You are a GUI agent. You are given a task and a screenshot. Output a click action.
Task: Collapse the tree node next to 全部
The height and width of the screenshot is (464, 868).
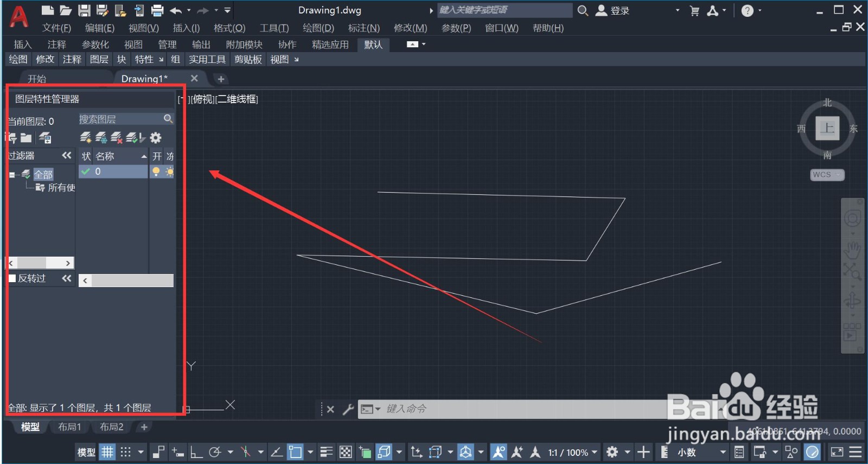pyautogui.click(x=12, y=175)
